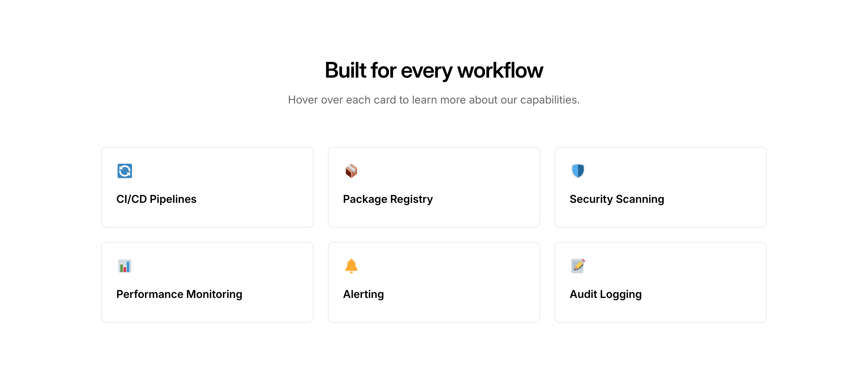This screenshot has width=868, height=381.
Task: Click the yellow bell icon
Action: 351,266
